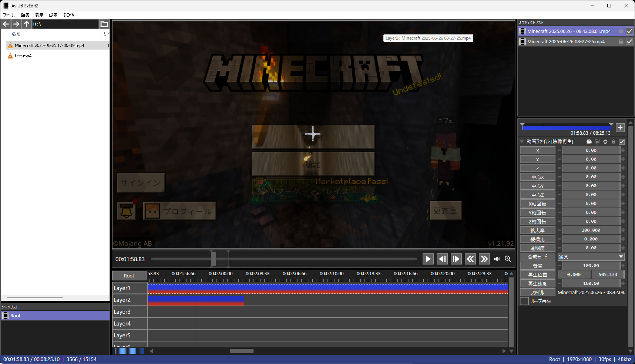Open the その他 menu
635x364 pixels.
pos(68,15)
